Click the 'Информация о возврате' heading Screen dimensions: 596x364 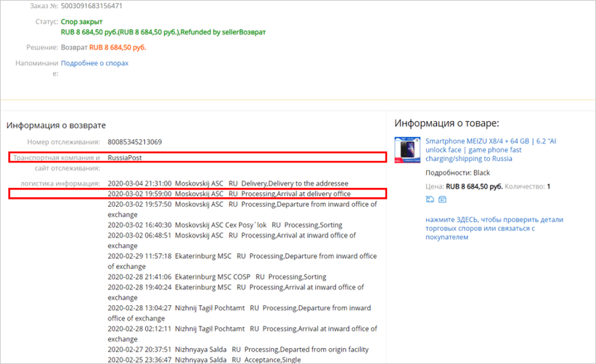pyautogui.click(x=56, y=125)
